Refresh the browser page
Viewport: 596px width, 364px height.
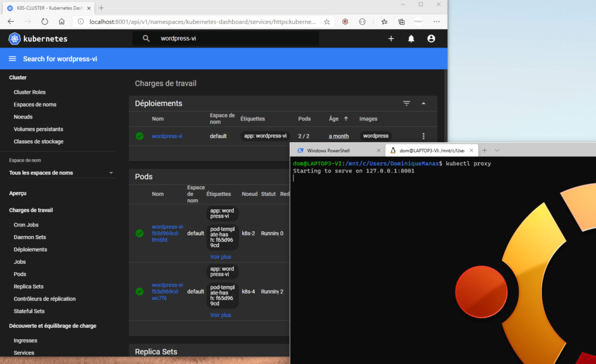44,22
